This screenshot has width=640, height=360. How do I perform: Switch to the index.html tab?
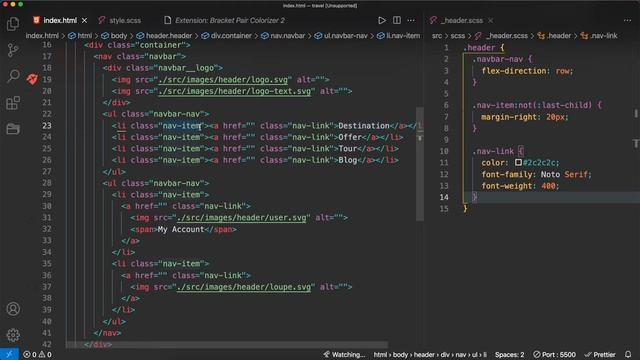[x=60, y=20]
